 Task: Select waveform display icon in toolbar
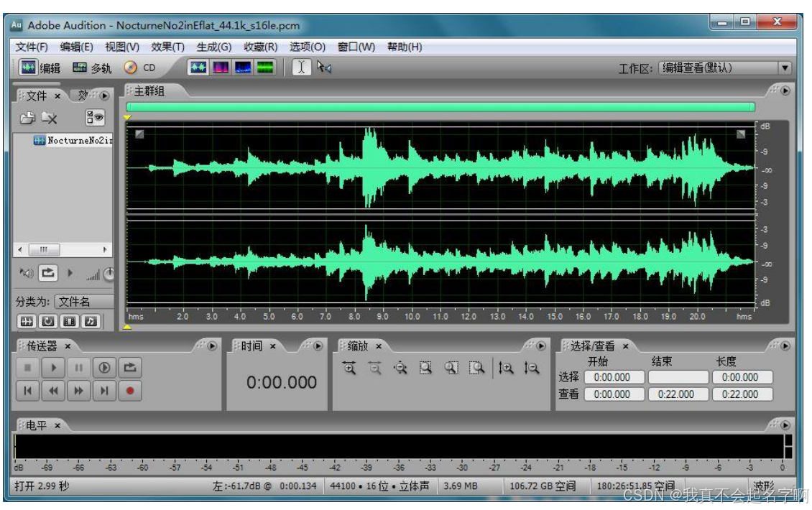click(198, 68)
